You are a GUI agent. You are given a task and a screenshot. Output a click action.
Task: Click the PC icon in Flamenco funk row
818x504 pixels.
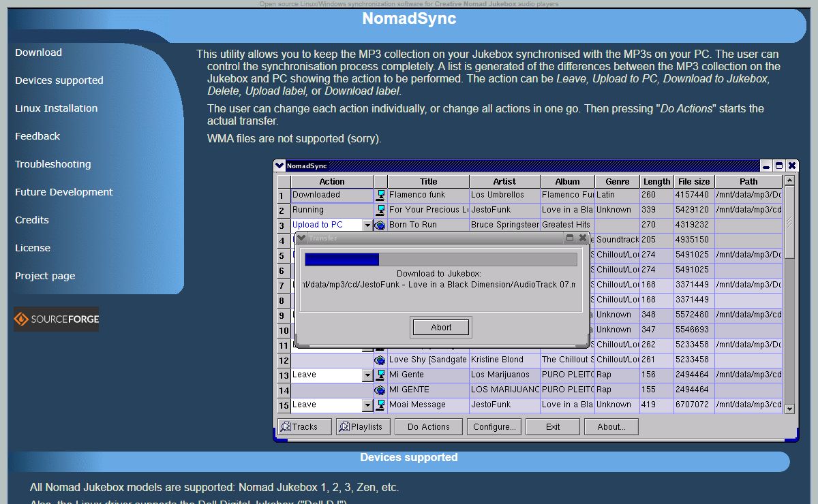click(x=380, y=195)
